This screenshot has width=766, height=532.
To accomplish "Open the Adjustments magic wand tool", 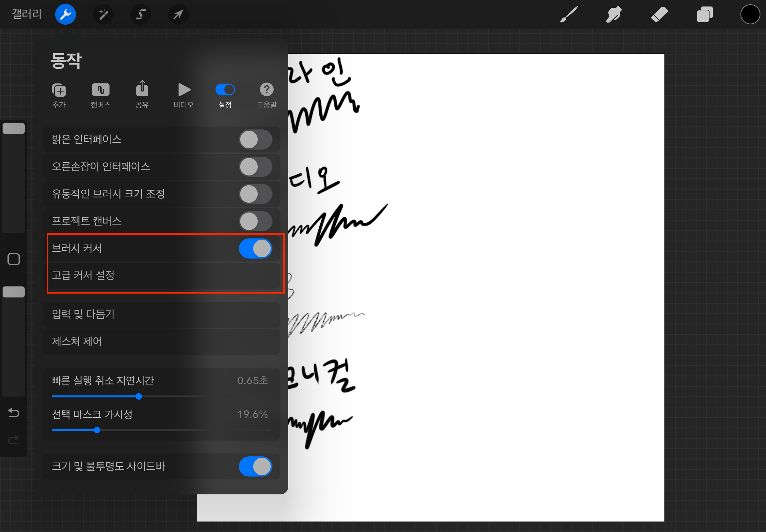I will [x=103, y=14].
